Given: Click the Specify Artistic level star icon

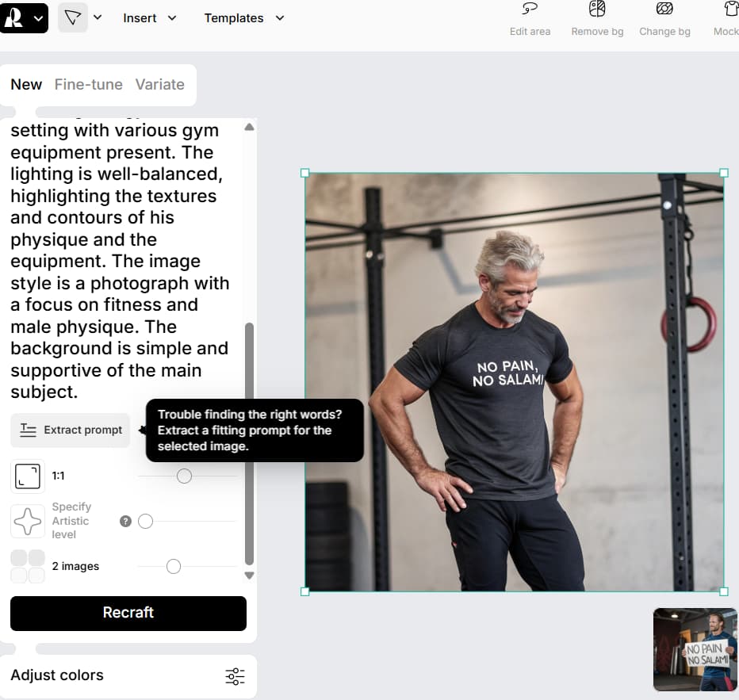Looking at the screenshot, I should (x=28, y=521).
